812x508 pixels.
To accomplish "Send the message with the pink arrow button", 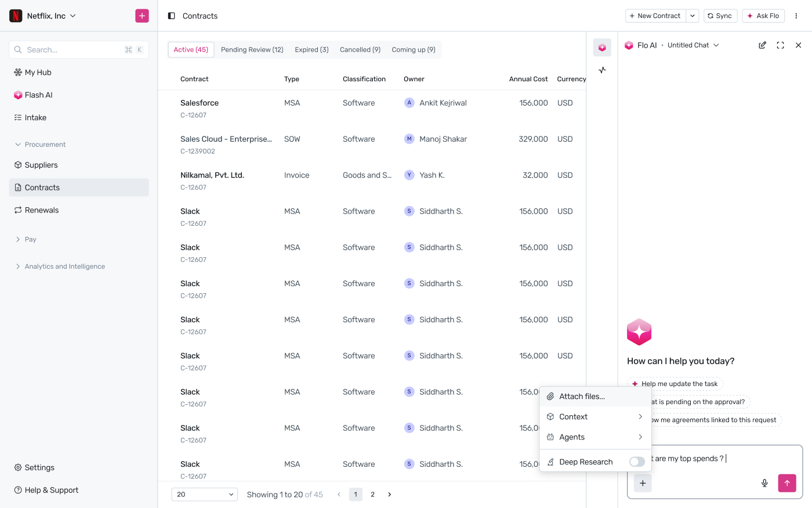I will point(787,483).
